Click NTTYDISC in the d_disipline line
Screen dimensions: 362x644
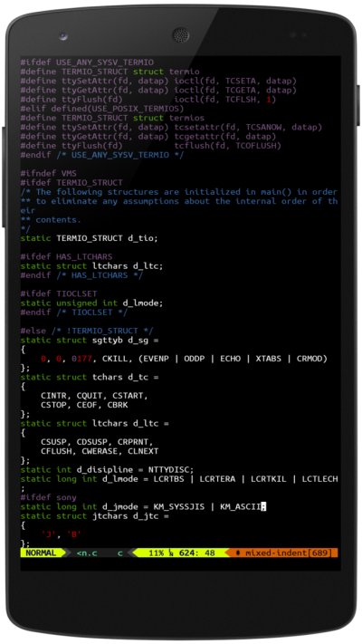tap(168, 469)
